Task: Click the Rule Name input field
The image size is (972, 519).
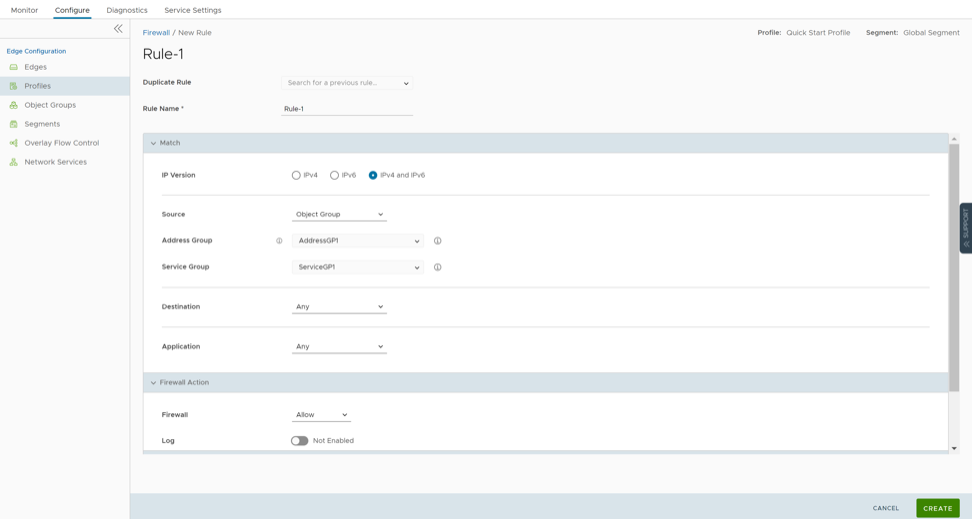Action: 346,109
